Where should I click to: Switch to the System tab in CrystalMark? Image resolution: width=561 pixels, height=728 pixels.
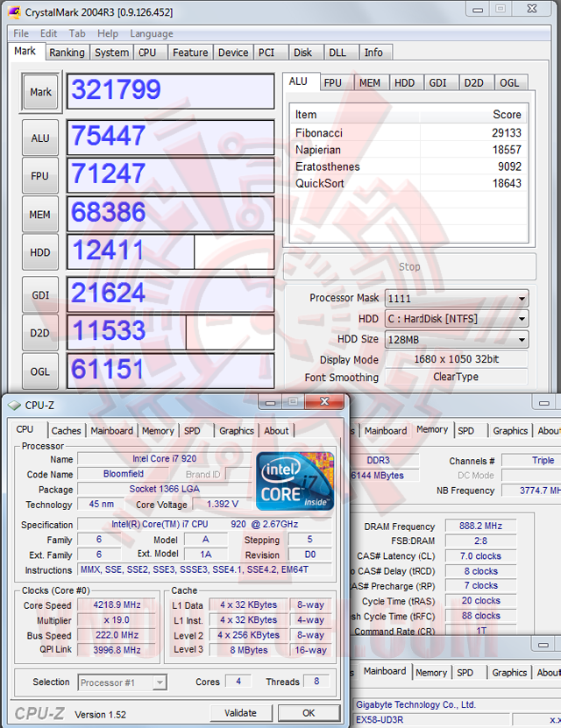point(111,53)
